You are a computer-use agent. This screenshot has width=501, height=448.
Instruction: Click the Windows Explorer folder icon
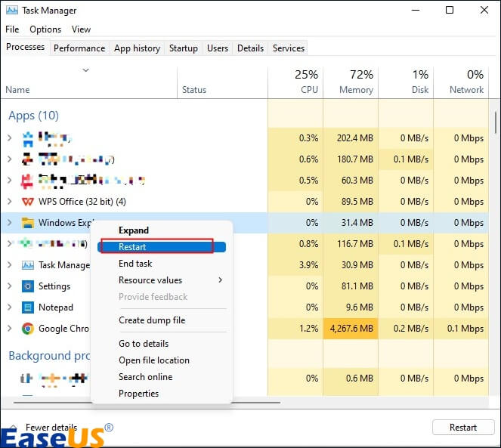pos(27,223)
